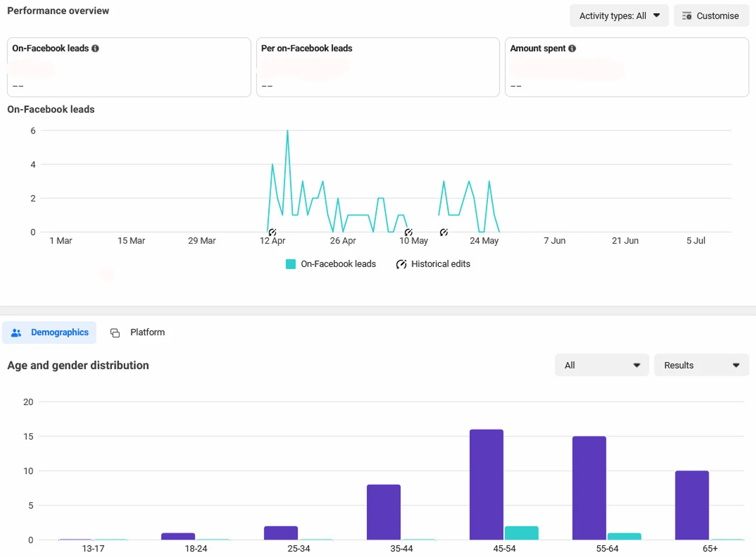Click the Platform tab icon
The width and height of the screenshot is (756, 557).
[115, 333]
